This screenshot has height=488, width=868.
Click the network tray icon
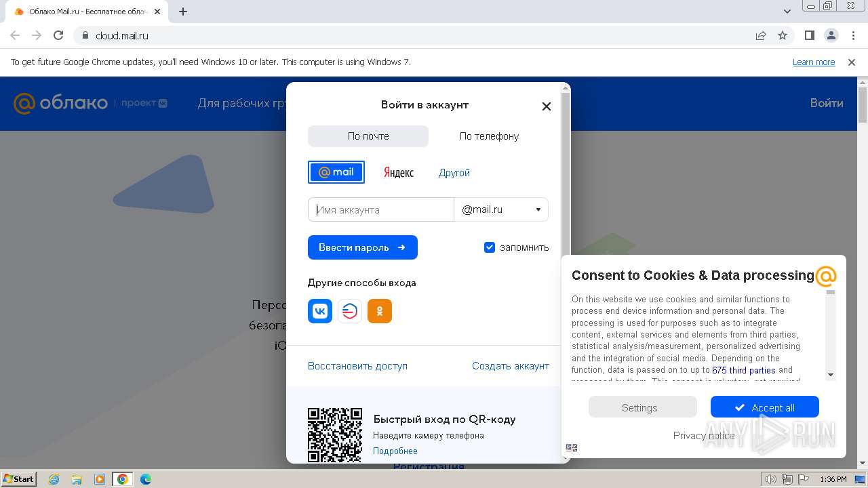click(787, 479)
